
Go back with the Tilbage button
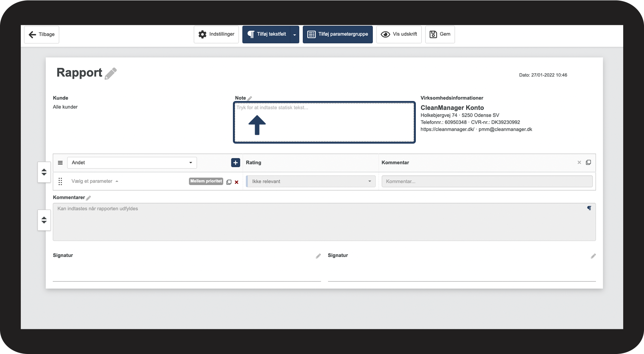(x=42, y=35)
